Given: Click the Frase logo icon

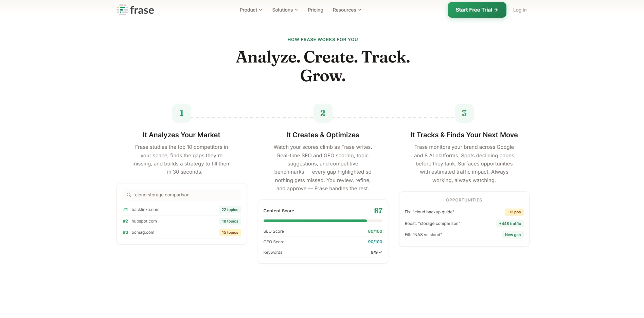Looking at the screenshot, I should click(x=122, y=10).
